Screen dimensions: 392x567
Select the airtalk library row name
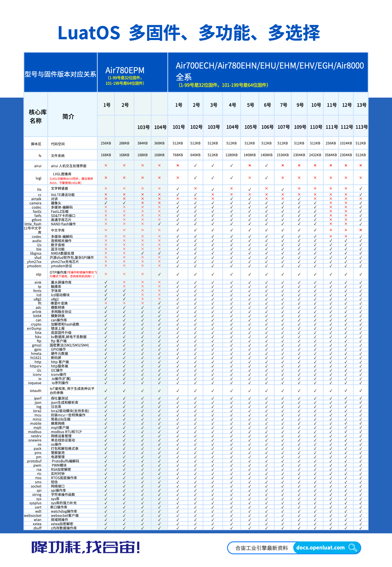tap(36, 199)
